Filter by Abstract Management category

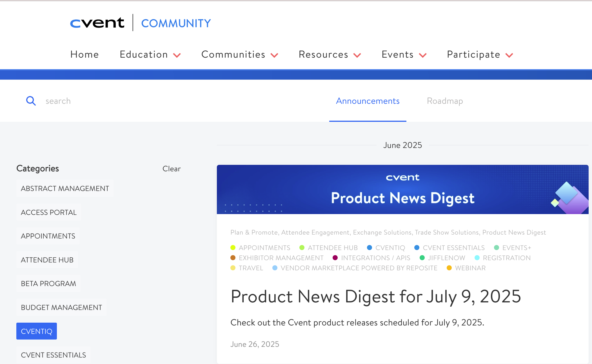(x=65, y=188)
